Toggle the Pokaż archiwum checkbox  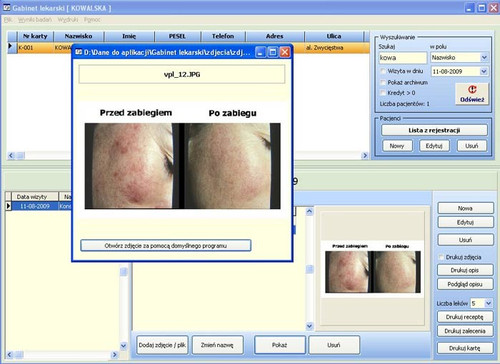[383, 82]
